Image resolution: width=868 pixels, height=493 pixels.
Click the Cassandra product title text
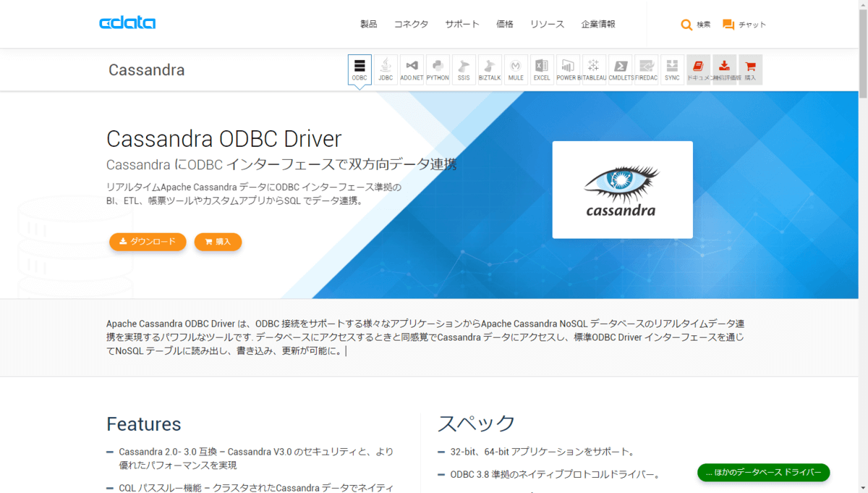point(147,70)
